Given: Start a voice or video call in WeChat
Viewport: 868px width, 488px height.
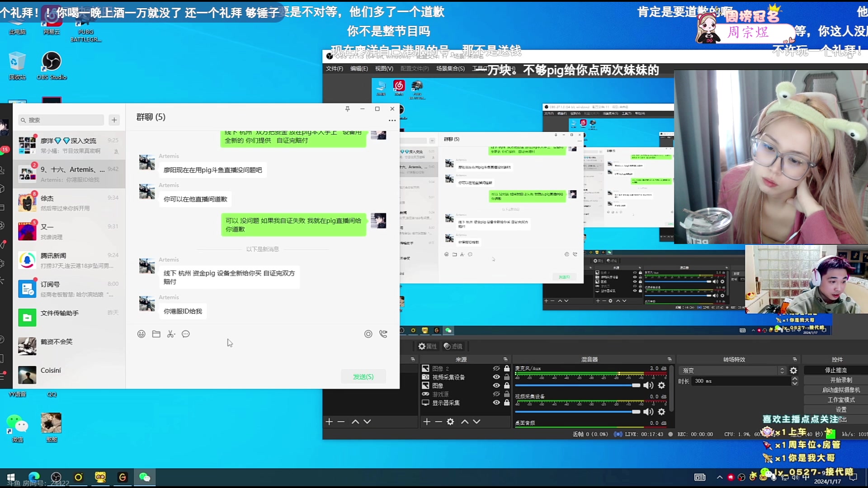Looking at the screenshot, I should pos(383,334).
